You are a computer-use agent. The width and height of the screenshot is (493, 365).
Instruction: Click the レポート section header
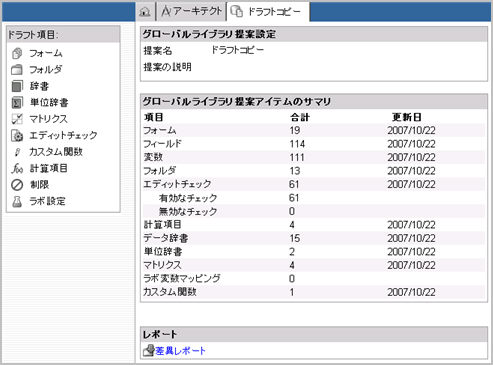tap(314, 334)
